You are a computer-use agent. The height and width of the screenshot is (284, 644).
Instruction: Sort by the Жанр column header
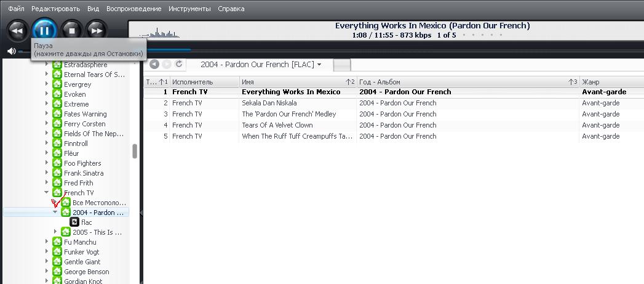point(611,82)
